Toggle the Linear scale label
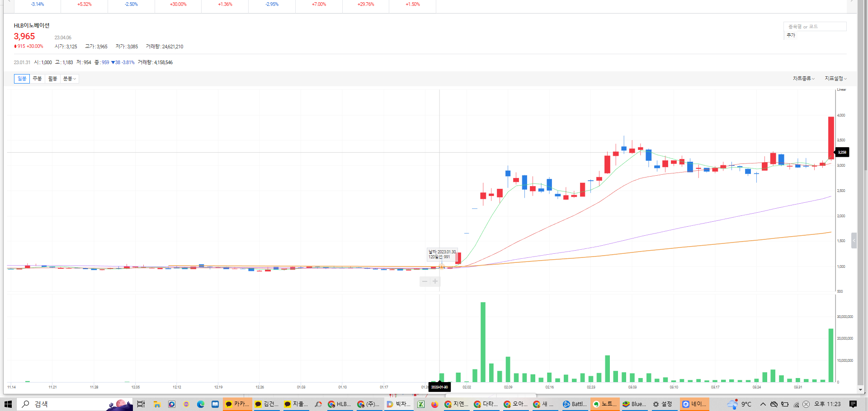Screen dimensions: 868x411 (841, 89)
